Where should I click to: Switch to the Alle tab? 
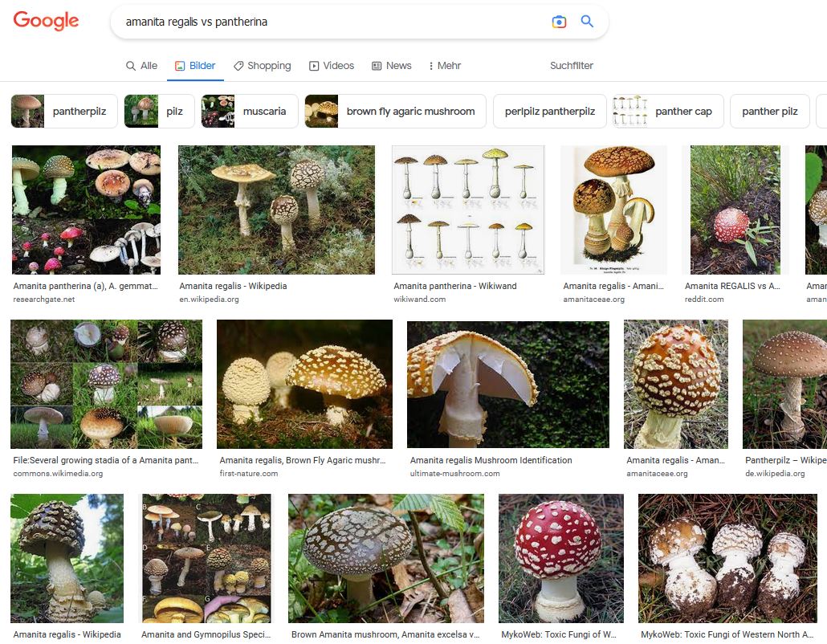click(x=141, y=66)
